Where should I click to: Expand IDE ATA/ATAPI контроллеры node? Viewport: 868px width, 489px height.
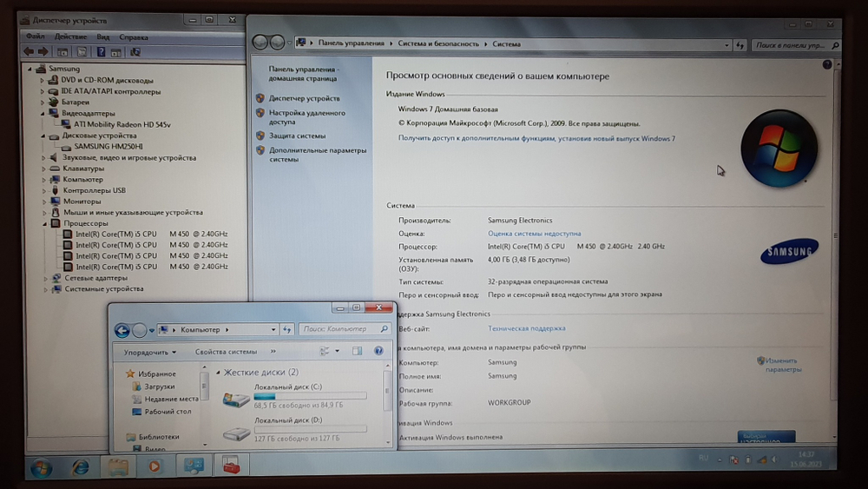(x=42, y=91)
